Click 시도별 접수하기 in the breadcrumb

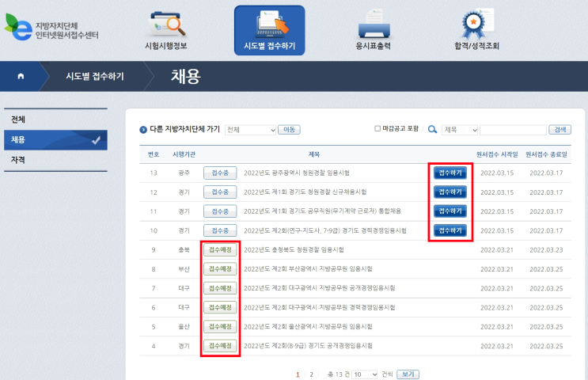click(x=95, y=76)
